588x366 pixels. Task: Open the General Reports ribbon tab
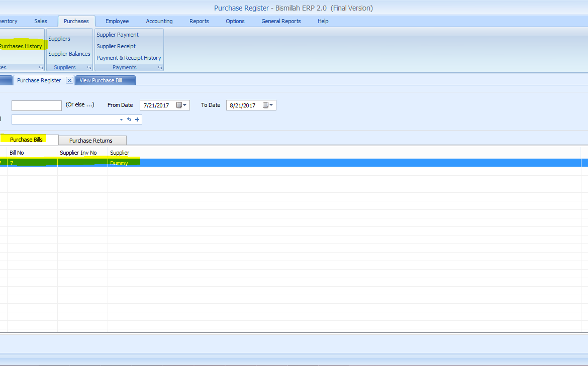(x=281, y=21)
